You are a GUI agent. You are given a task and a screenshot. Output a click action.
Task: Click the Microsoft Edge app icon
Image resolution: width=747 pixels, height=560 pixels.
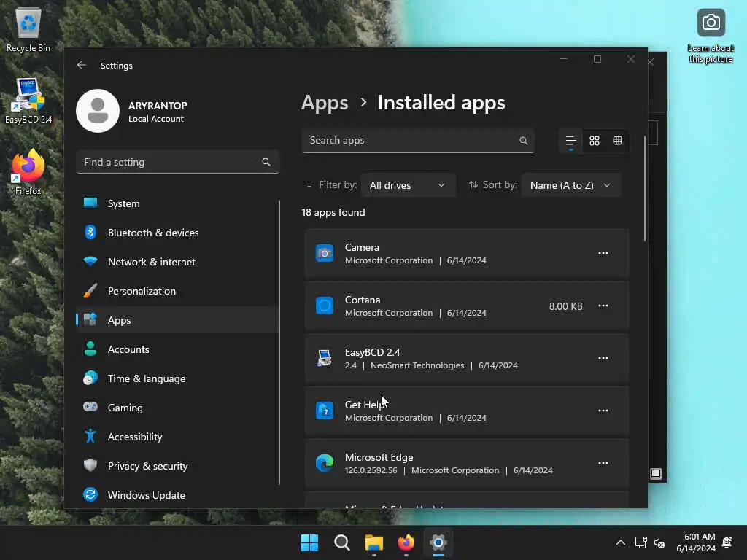click(x=325, y=463)
